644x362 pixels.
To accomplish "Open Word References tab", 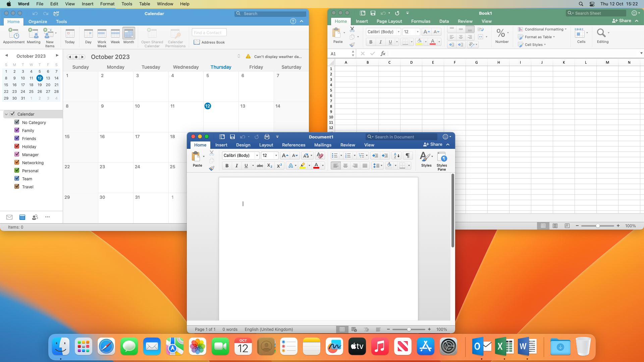I will [x=293, y=145].
